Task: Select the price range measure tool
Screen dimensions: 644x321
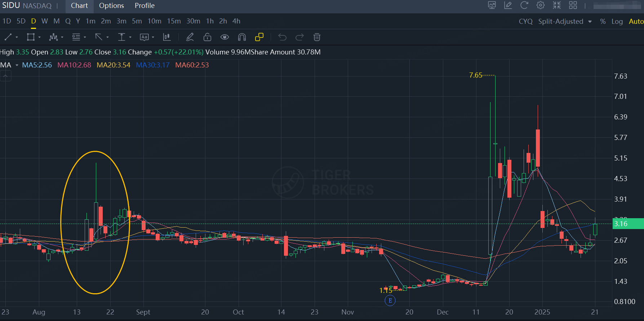Action: 121,37
